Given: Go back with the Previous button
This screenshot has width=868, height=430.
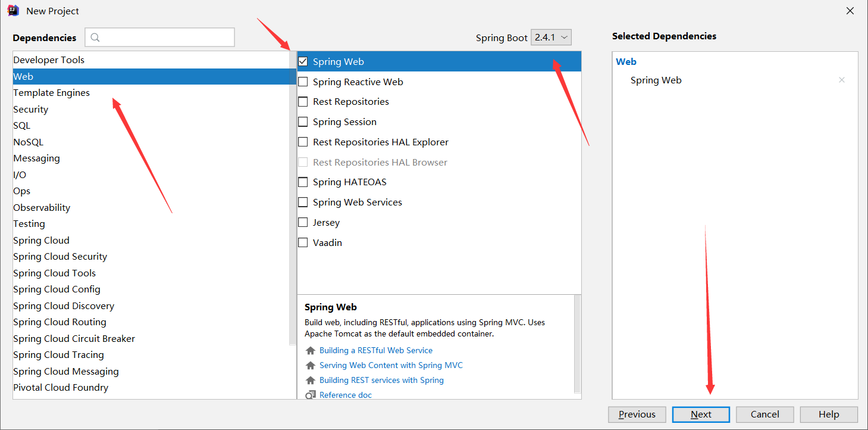Looking at the screenshot, I should [637, 415].
